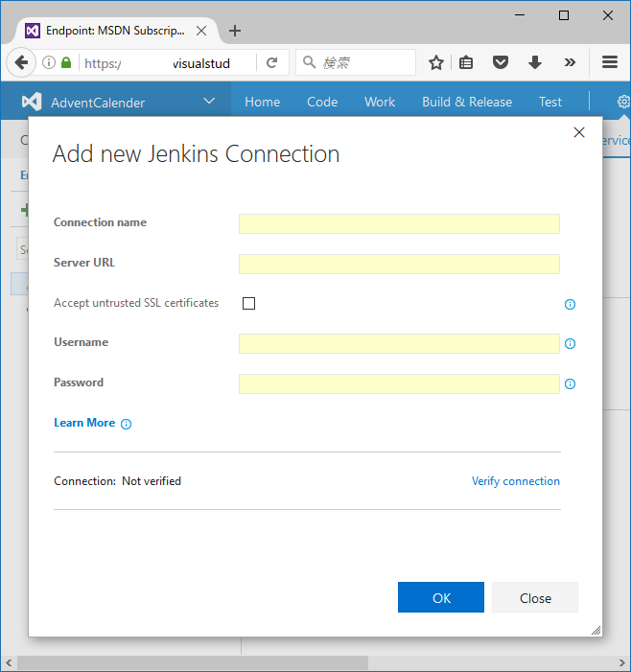This screenshot has width=631, height=672.
Task: Click the Visual Studio logo icon
Action: [x=32, y=102]
